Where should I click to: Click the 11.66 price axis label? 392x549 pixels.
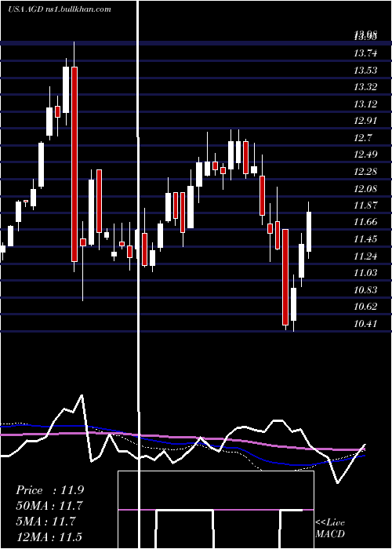[x=366, y=222]
